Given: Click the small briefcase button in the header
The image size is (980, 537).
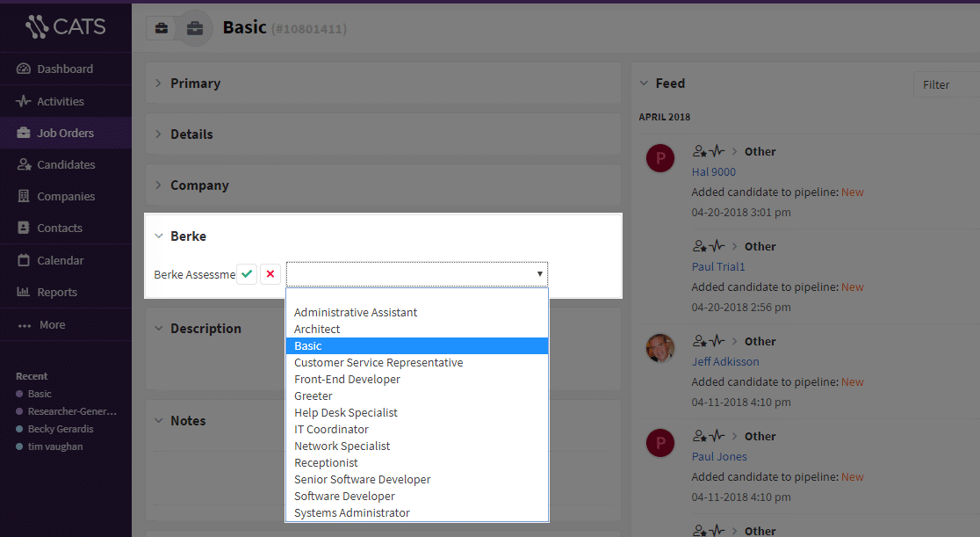Looking at the screenshot, I should (162, 28).
